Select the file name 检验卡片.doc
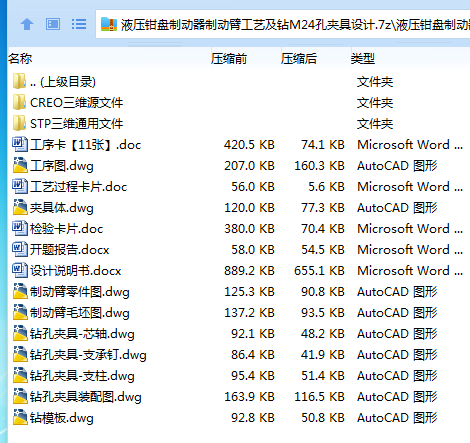 (x=67, y=229)
